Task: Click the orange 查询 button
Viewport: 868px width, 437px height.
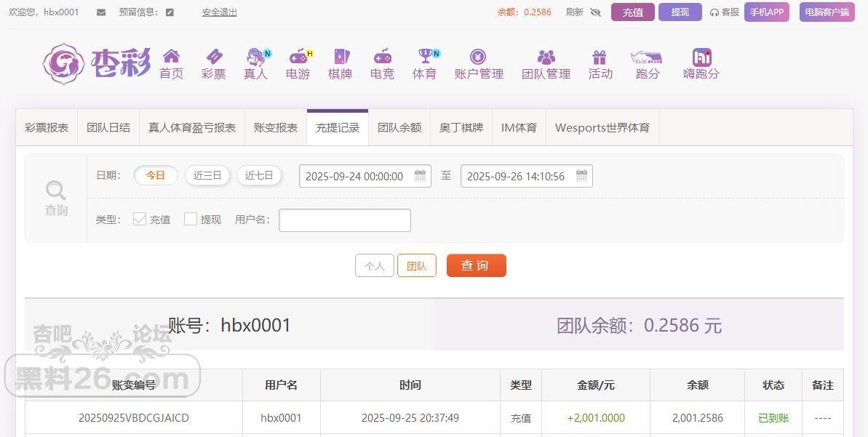Action: (x=476, y=265)
